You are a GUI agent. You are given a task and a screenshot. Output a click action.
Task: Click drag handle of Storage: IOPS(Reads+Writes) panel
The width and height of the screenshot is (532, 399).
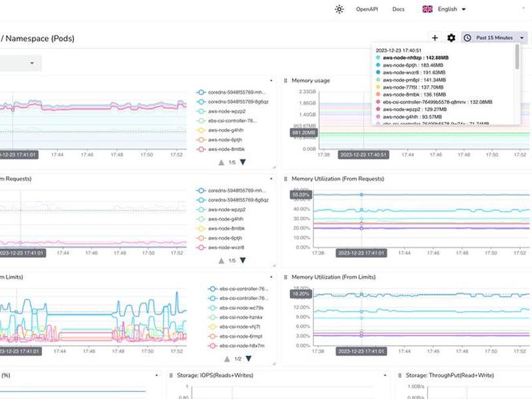[x=171, y=375]
